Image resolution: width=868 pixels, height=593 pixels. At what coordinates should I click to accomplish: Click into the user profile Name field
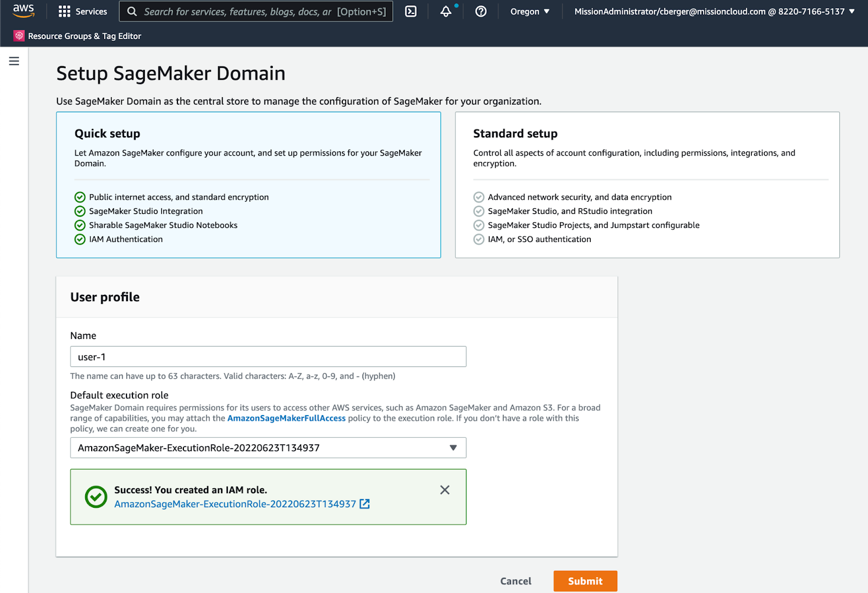268,356
